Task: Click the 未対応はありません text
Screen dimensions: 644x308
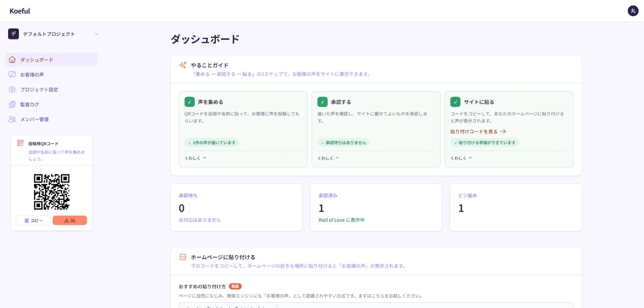Action: 200,220
